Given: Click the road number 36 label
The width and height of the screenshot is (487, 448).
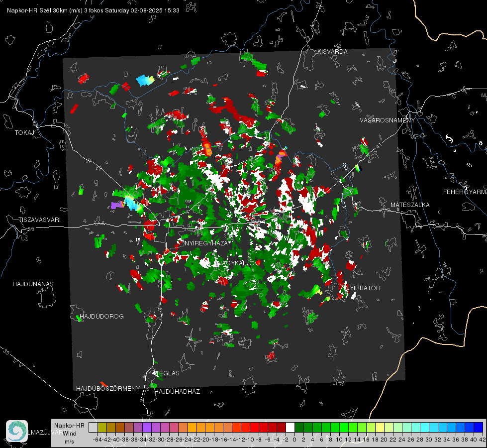Looking at the screenshot, I should [31, 229].
